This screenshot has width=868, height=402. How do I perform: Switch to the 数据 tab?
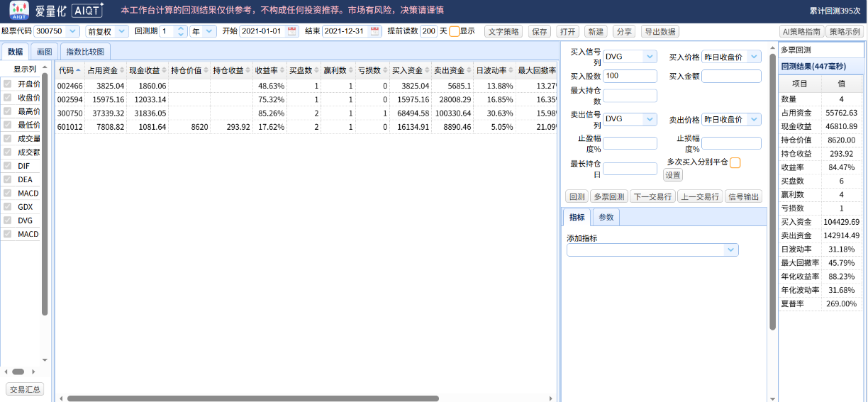(x=15, y=52)
